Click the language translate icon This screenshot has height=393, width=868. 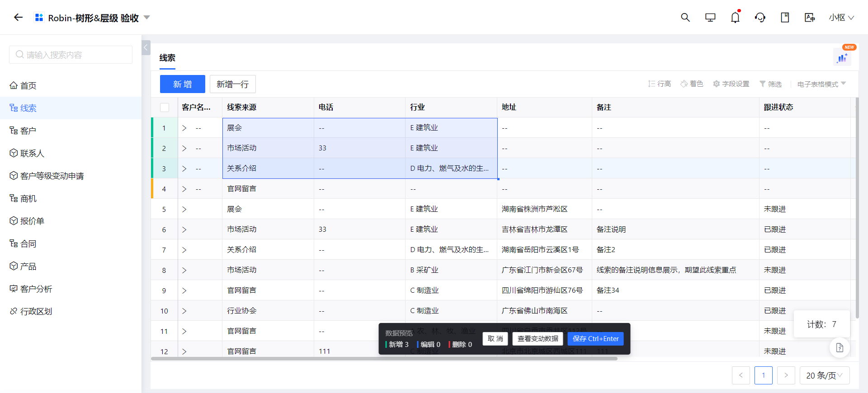point(810,17)
